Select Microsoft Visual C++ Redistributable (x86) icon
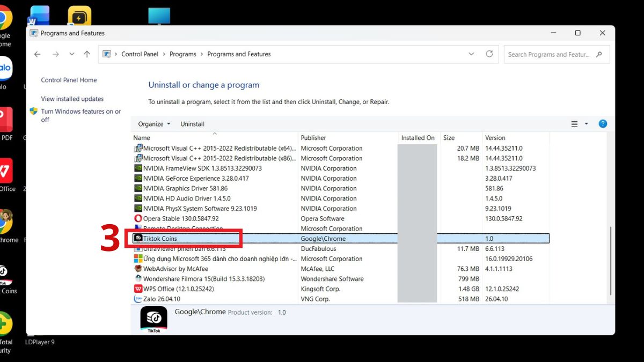This screenshot has height=362, width=644. (x=138, y=158)
